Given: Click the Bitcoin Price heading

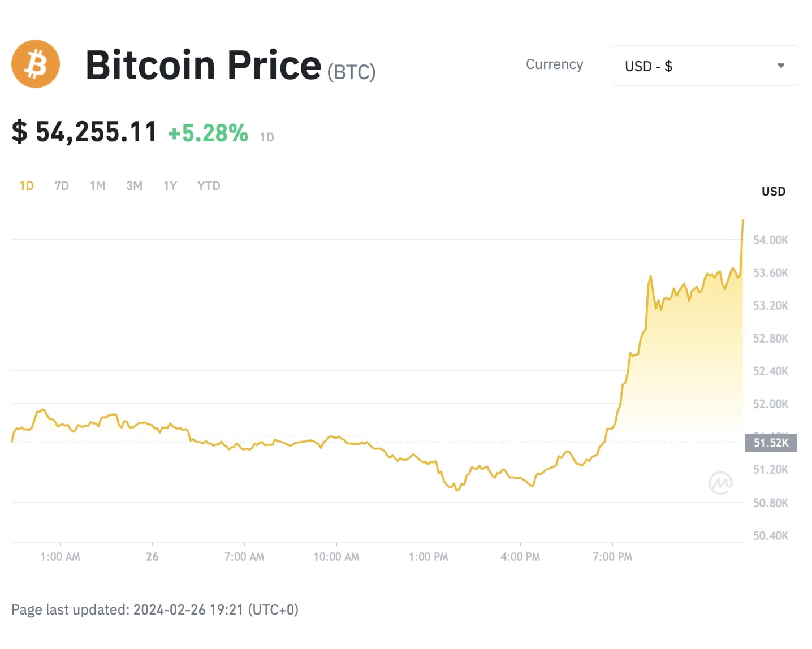Looking at the screenshot, I should click(202, 64).
